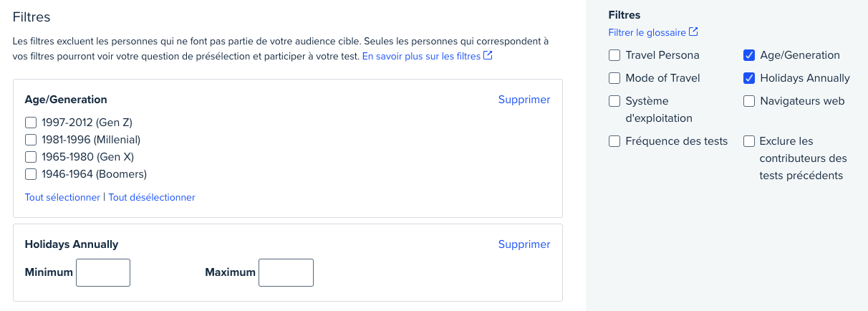Click the Tout sélectionner link
The height and width of the screenshot is (311, 868).
pos(62,197)
